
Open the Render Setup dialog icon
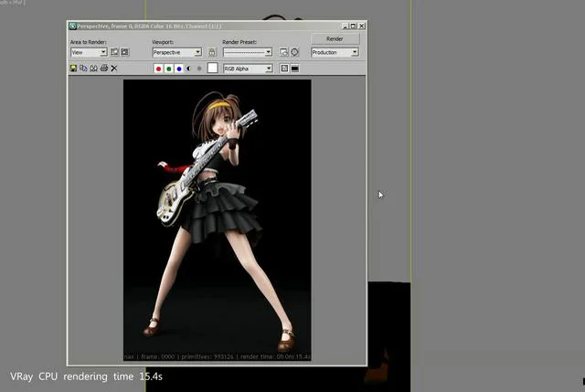(x=284, y=52)
